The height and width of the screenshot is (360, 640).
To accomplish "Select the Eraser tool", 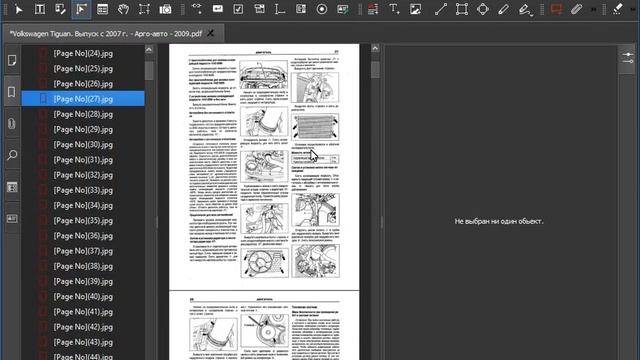I will (x=618, y=9).
